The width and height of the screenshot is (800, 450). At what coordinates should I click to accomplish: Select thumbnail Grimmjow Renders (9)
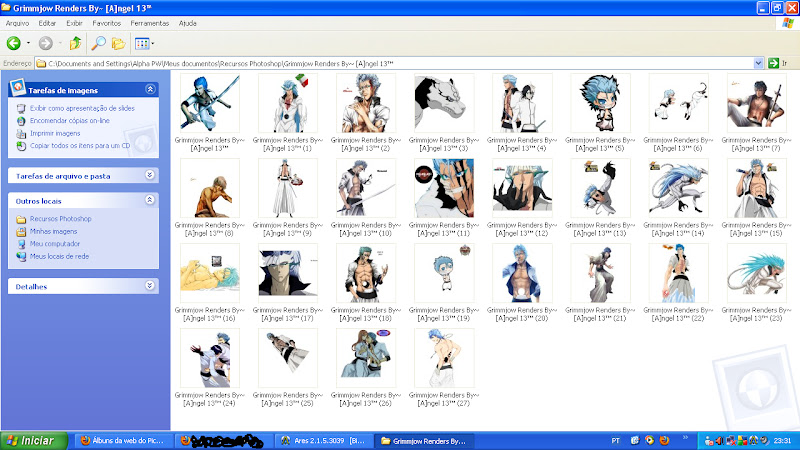click(x=288, y=188)
